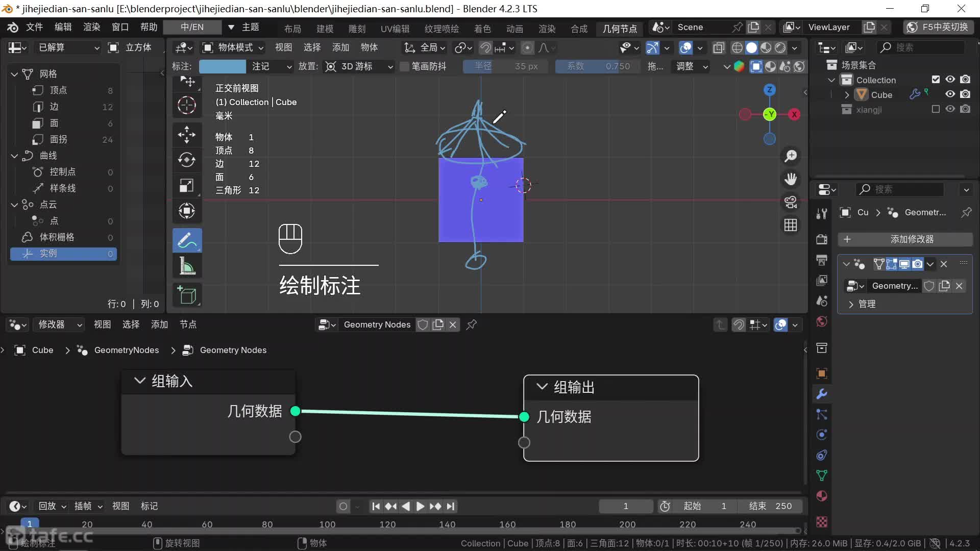Click the end frame 250 field

click(771, 506)
